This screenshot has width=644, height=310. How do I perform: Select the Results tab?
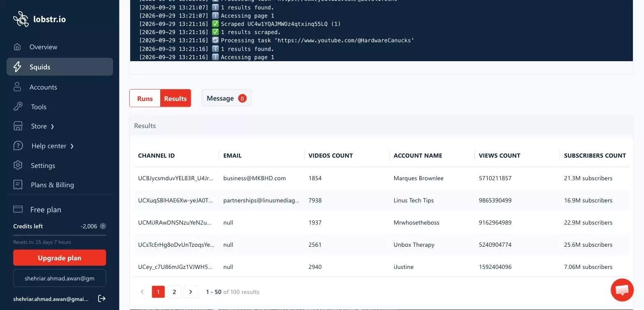[175, 98]
